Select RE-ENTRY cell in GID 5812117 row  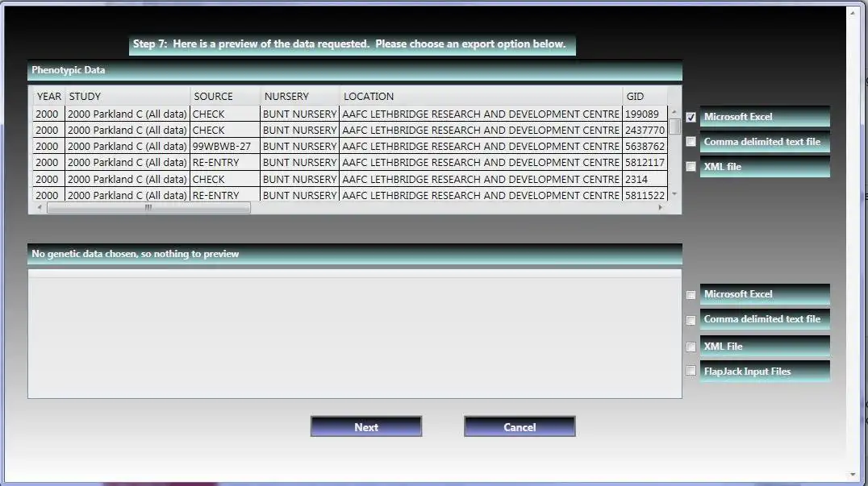point(225,163)
